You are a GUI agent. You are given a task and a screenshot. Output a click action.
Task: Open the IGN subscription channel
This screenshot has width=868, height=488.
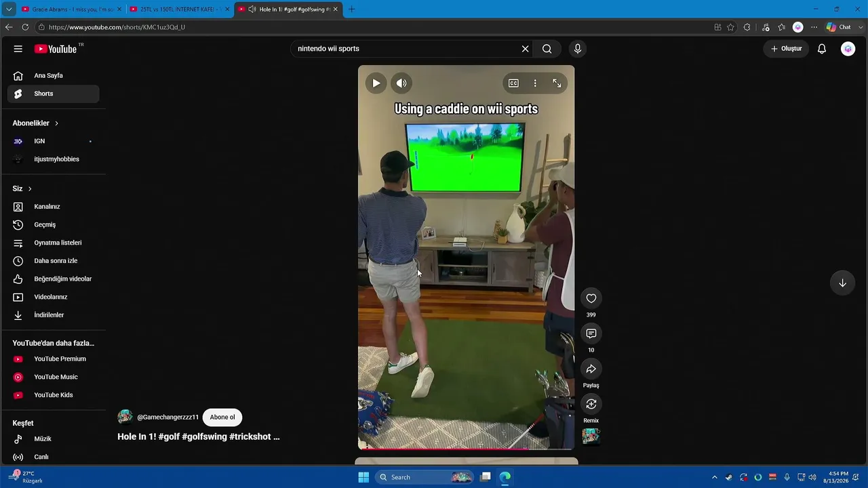pyautogui.click(x=53, y=141)
